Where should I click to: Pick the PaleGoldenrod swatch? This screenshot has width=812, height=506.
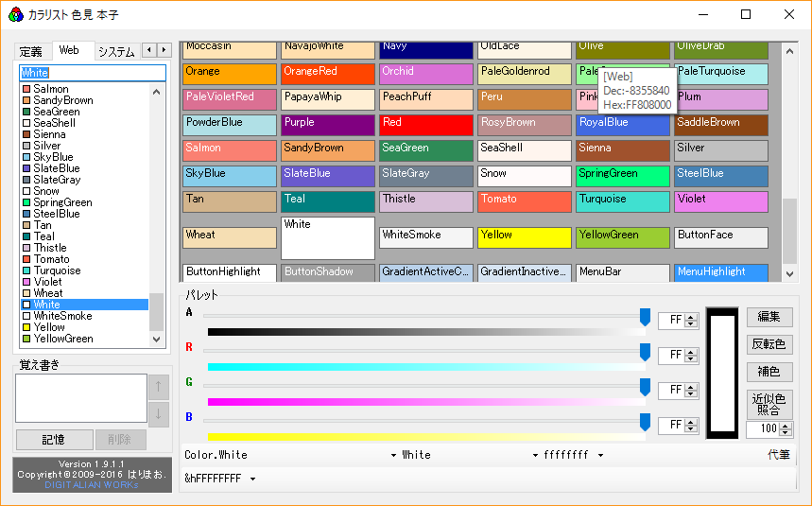(x=525, y=74)
